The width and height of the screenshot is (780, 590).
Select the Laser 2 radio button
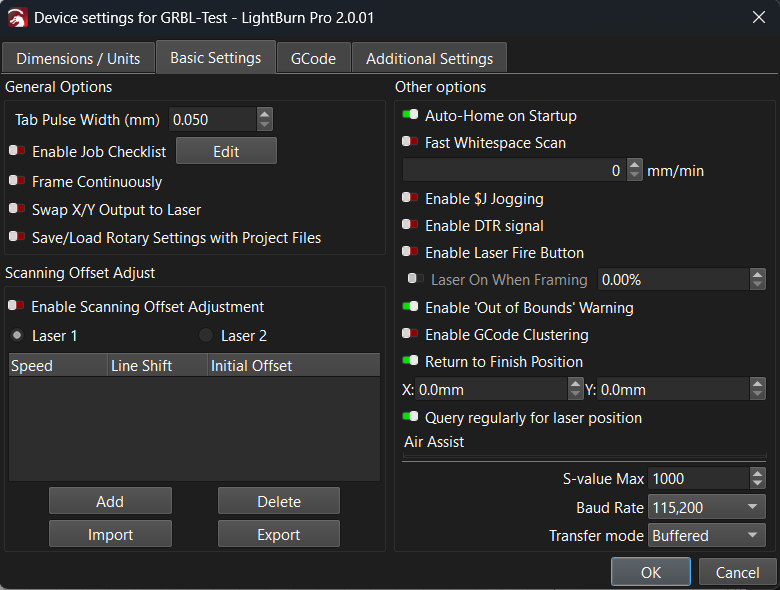(206, 335)
